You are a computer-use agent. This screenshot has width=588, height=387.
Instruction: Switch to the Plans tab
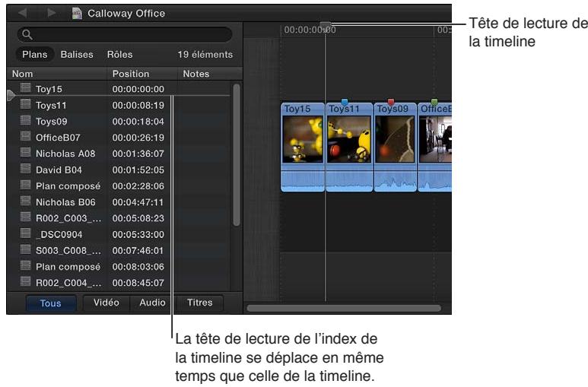pos(35,55)
